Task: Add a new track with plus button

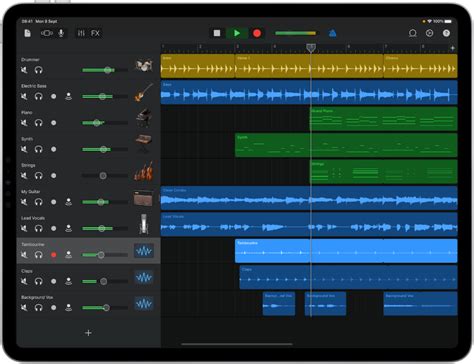Action: (88, 333)
